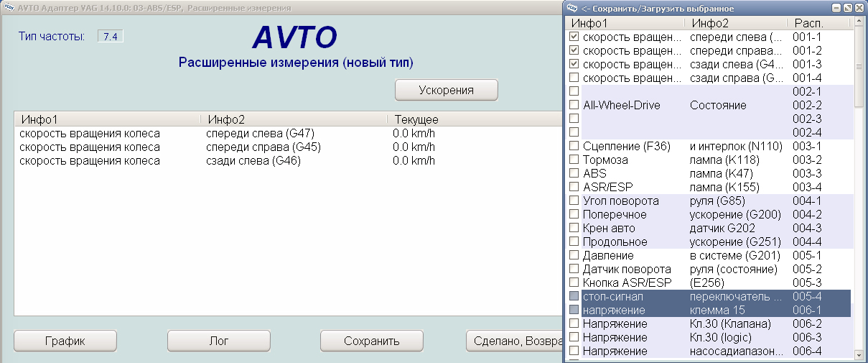The height and width of the screenshot is (363, 868).
Task: Click the Инфо2 column header in main table
Action: [x=294, y=119]
